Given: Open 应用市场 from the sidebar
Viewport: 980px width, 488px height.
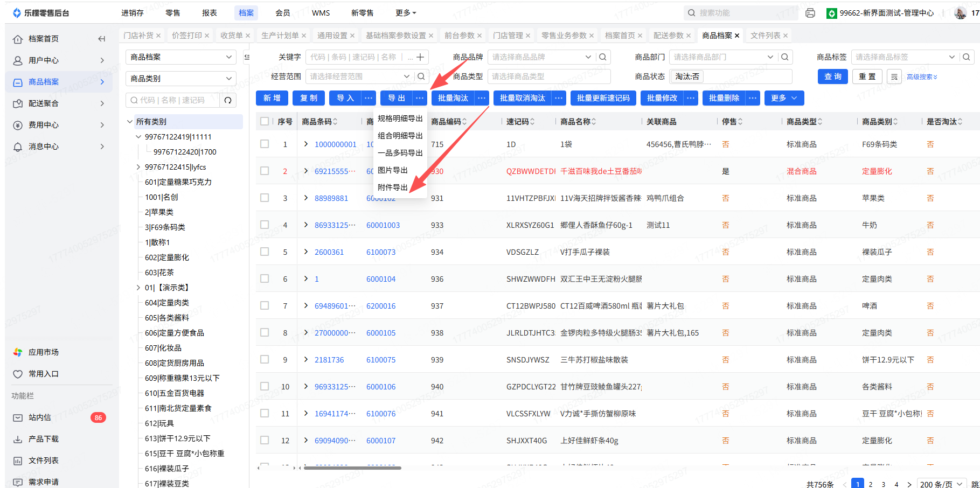Looking at the screenshot, I should (x=43, y=352).
